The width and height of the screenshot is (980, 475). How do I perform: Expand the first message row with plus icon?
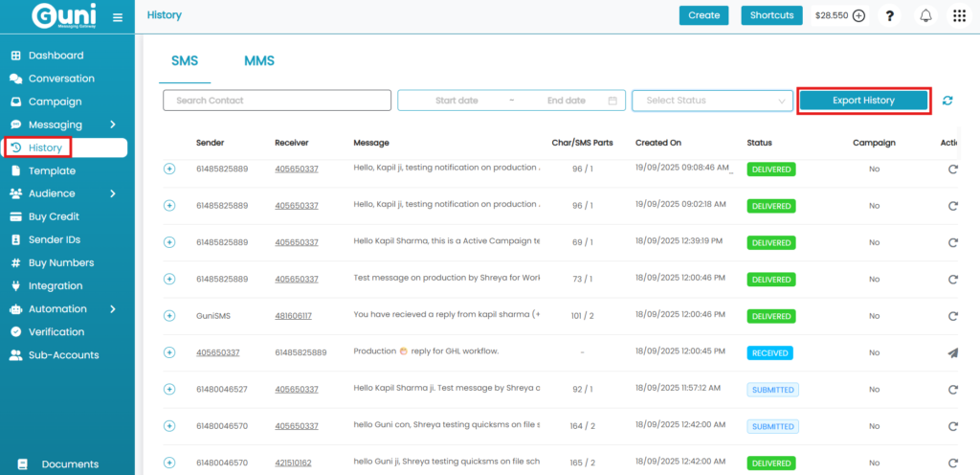click(x=169, y=169)
